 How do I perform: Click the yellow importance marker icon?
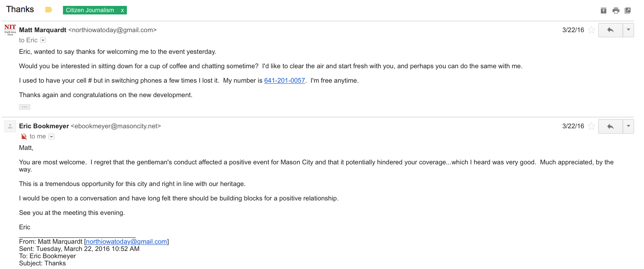point(49,10)
